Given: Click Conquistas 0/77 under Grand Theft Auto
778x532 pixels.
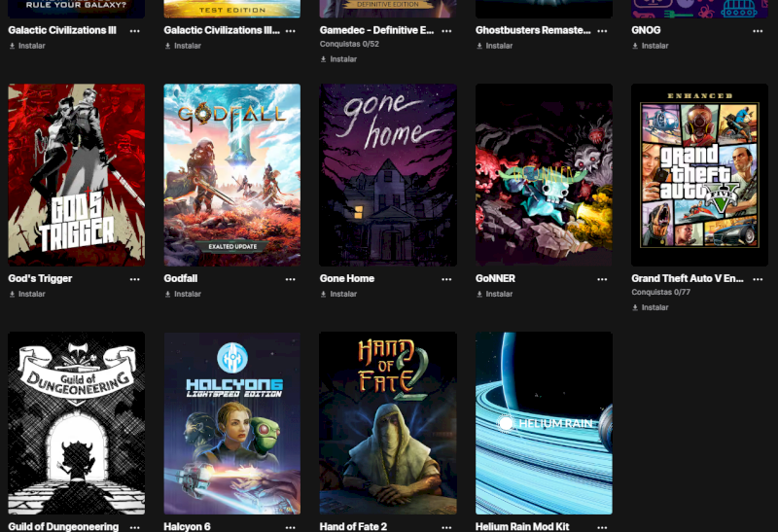Looking at the screenshot, I should (x=661, y=292).
